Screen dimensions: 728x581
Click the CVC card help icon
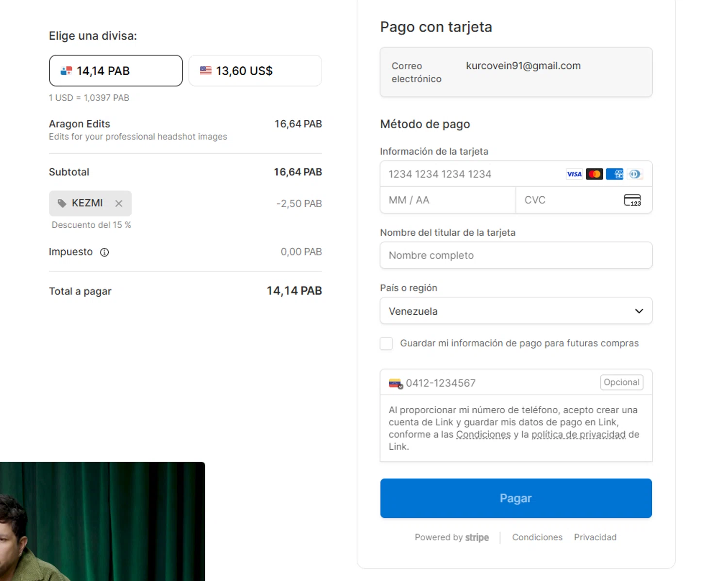point(632,200)
